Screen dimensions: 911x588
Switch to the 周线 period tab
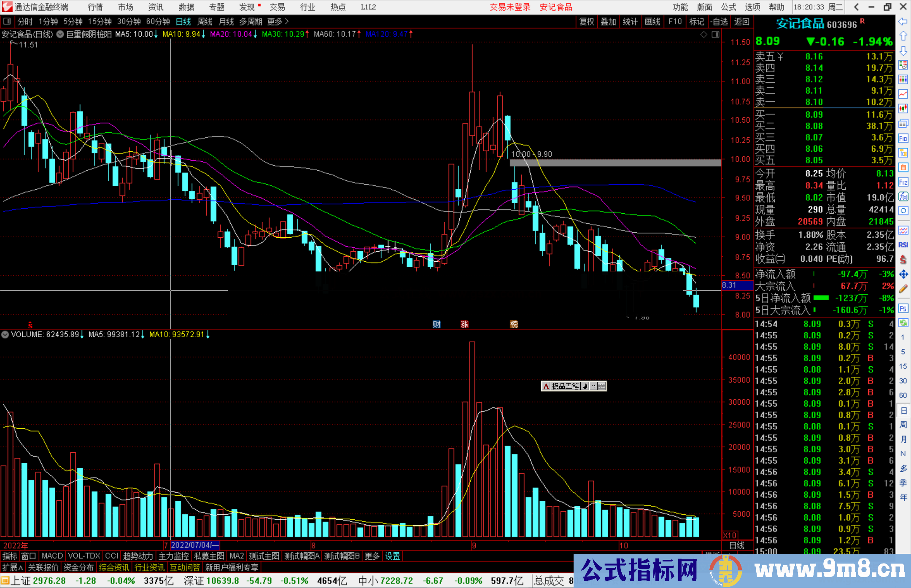[205, 21]
